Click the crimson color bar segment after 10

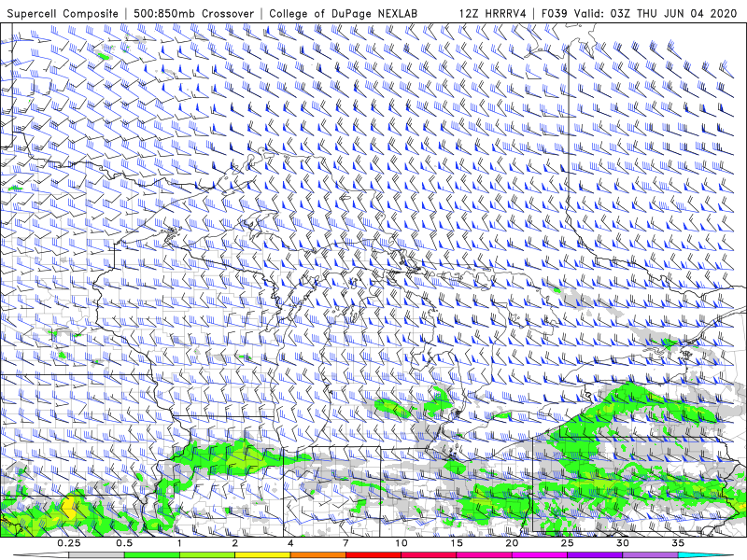429,555
